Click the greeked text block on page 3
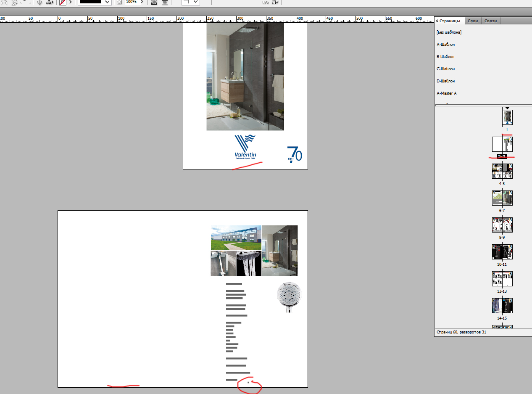Image resolution: width=532 pixels, height=394 pixels. point(238,332)
